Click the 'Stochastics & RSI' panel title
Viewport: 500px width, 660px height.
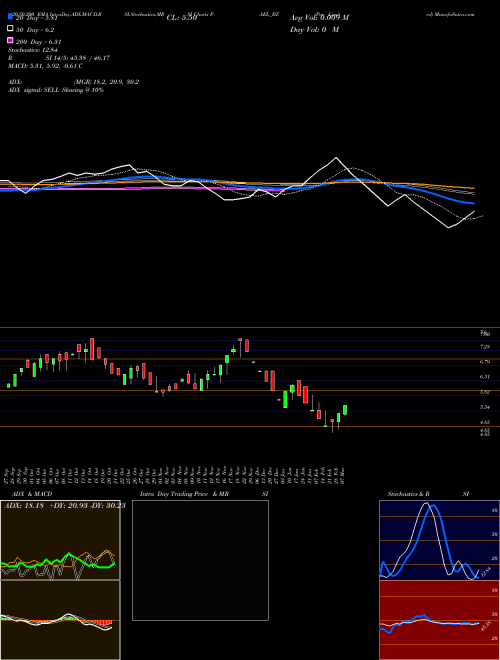[428, 494]
